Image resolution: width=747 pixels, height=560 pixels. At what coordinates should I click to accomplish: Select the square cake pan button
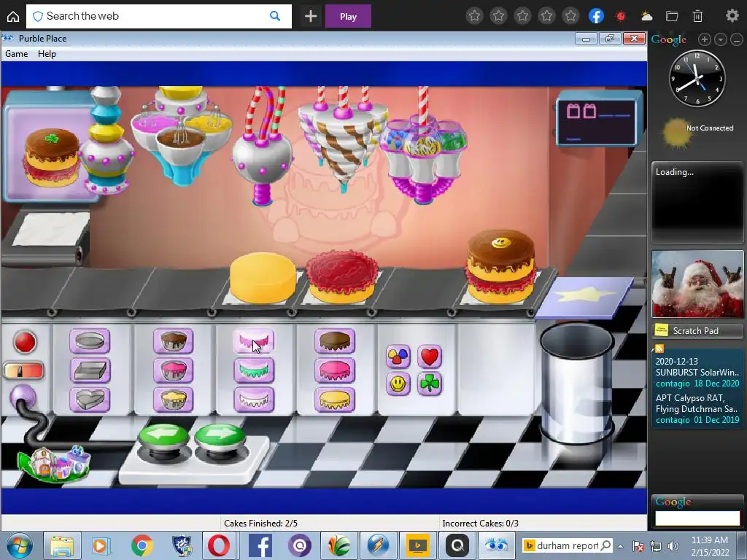click(90, 370)
